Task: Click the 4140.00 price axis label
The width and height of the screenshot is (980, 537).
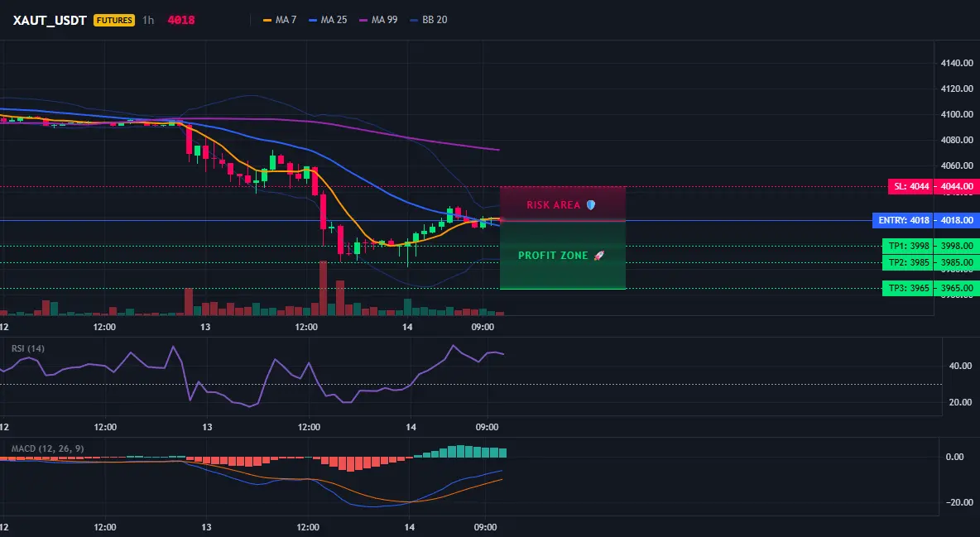Action: click(957, 63)
